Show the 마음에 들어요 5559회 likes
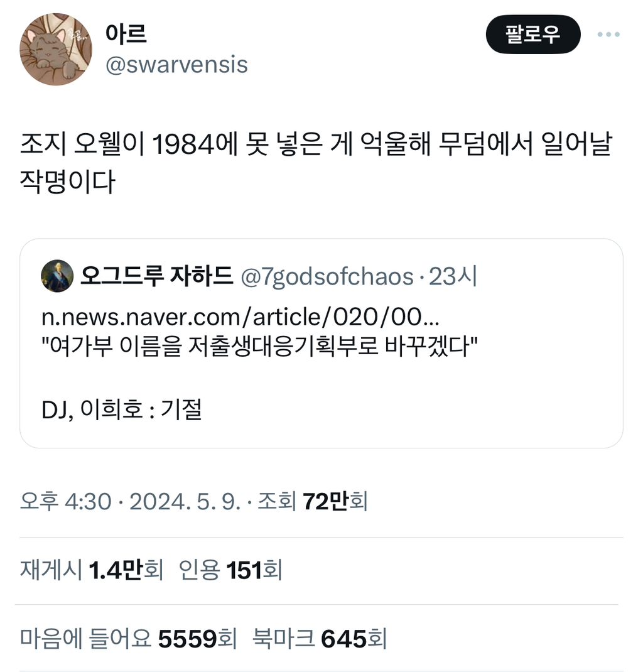The width and height of the screenshot is (643, 672). [x=128, y=638]
